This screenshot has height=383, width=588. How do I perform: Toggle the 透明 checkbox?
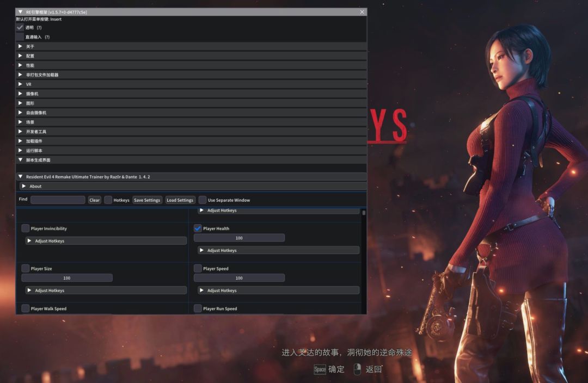coord(20,27)
